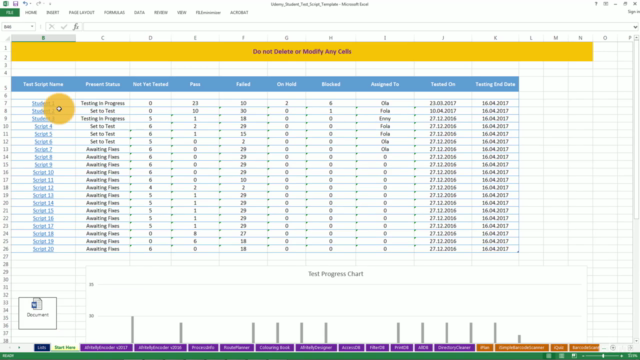The width and height of the screenshot is (640, 360).
Task: Open the Undo history dropdown arrow
Action: 31,4
